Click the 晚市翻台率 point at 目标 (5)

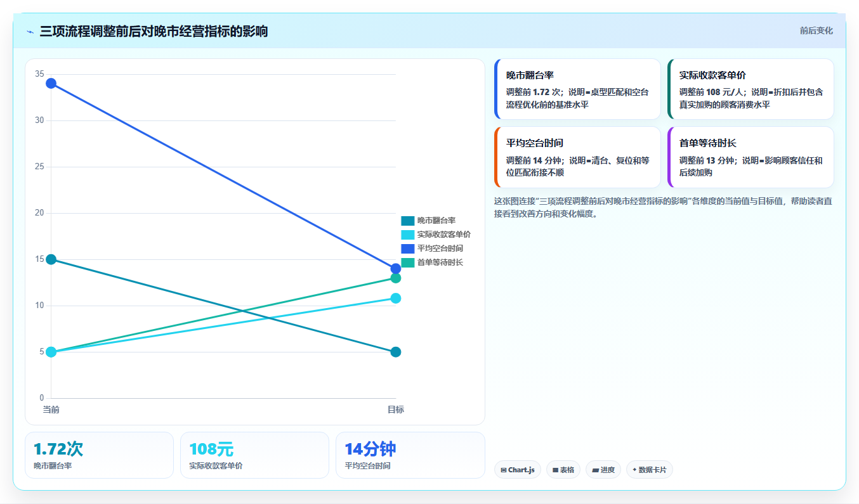[x=396, y=352]
